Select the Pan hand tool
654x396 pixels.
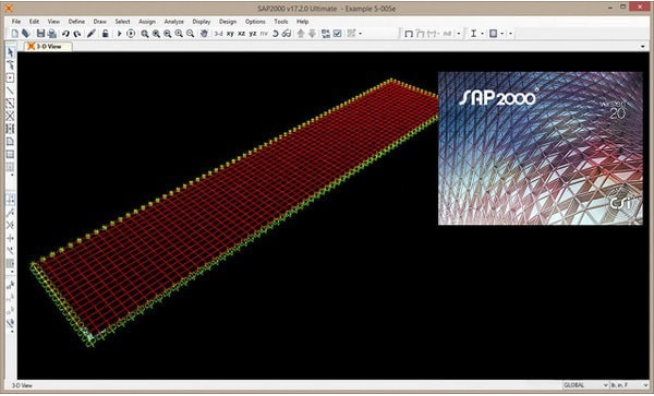204,34
